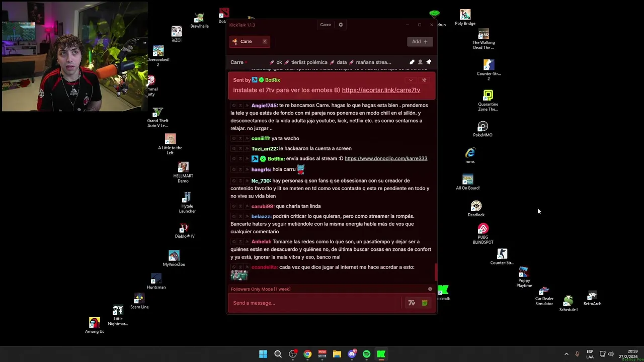Open the 7TV emote picker
The image size is (644, 362).
[x=412, y=303]
